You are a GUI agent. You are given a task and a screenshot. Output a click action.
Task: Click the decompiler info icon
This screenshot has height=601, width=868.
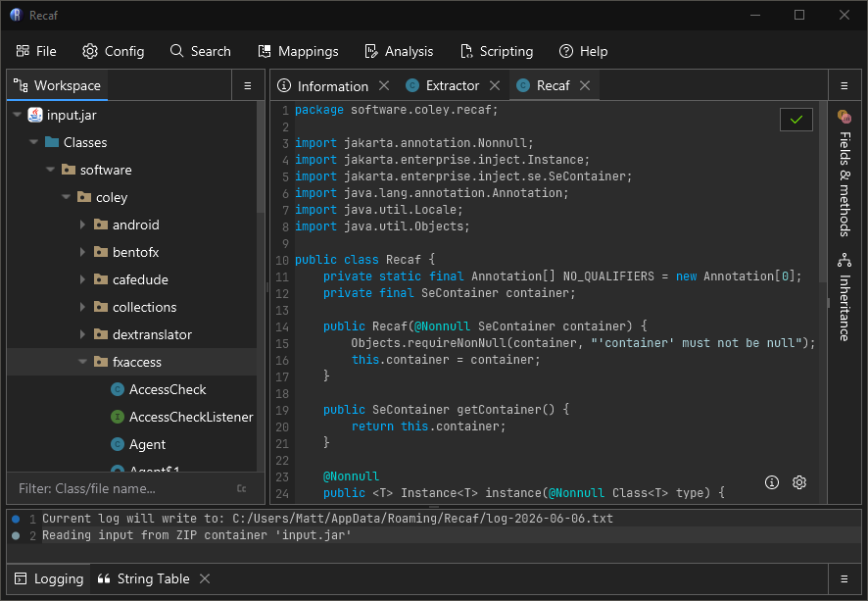pyautogui.click(x=772, y=482)
